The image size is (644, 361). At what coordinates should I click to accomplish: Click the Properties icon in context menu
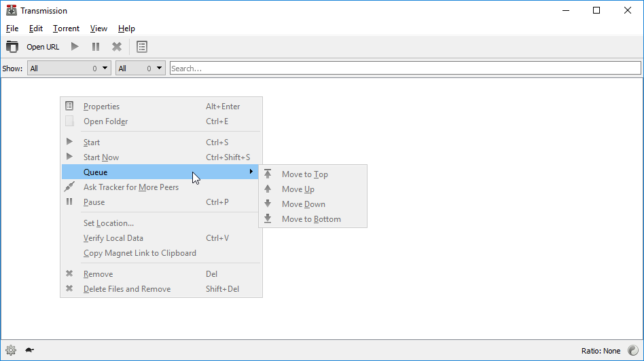pos(69,107)
